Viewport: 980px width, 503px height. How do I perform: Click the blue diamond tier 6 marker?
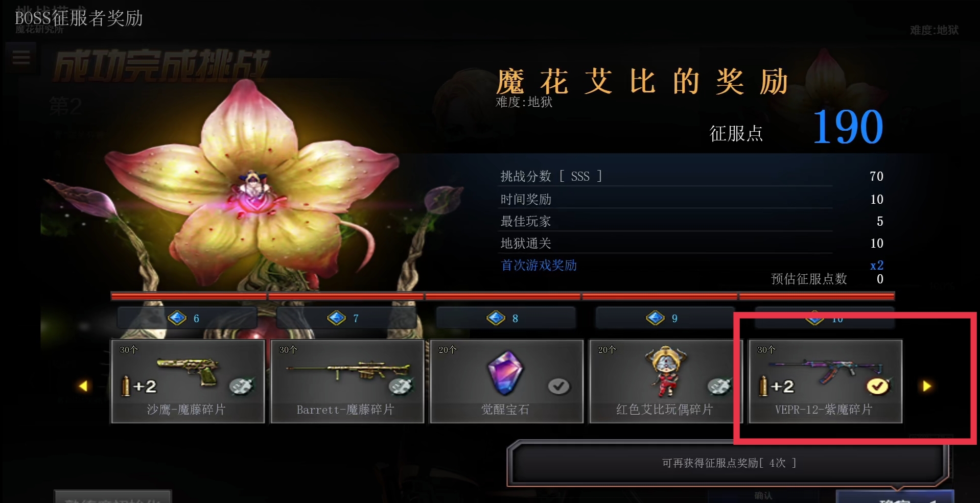pyautogui.click(x=177, y=318)
